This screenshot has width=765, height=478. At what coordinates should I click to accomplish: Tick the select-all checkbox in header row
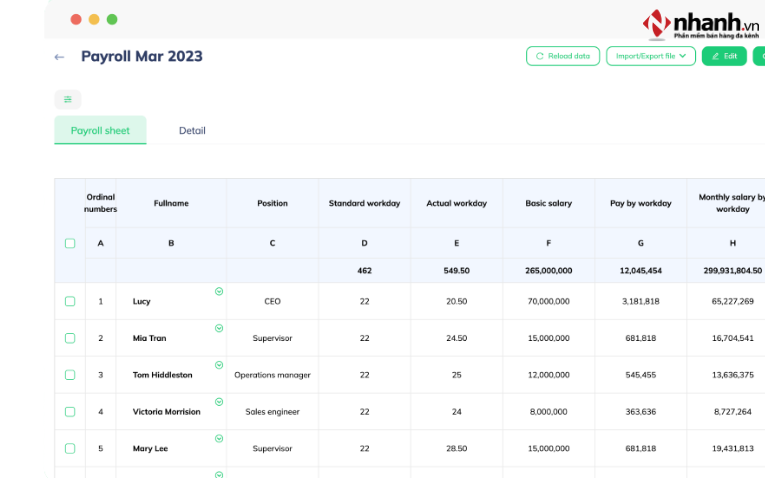(x=70, y=243)
